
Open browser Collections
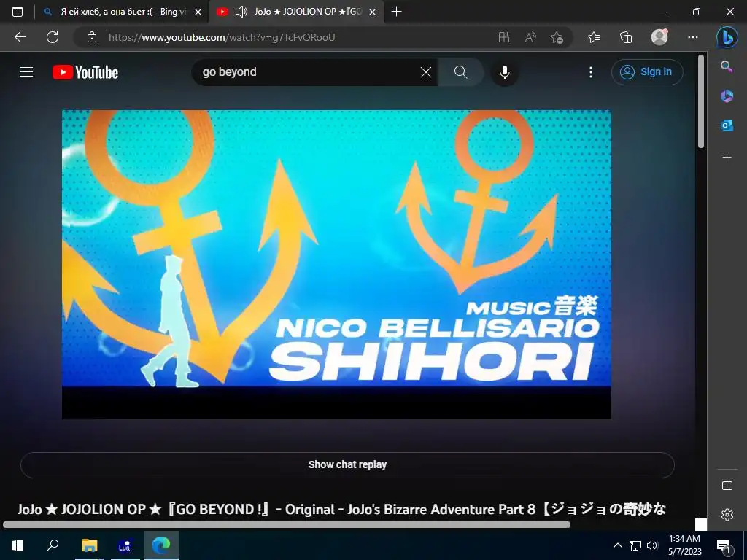pos(626,37)
